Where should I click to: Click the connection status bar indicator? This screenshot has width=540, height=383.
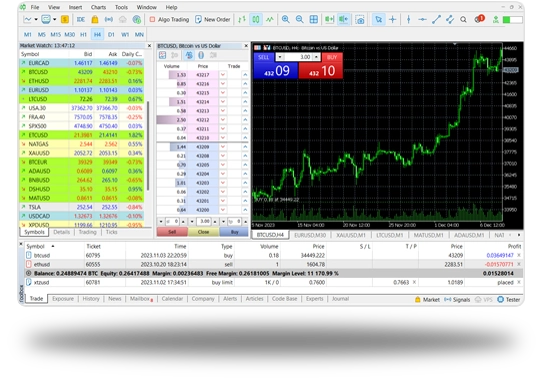pyautogui.click(x=512, y=20)
